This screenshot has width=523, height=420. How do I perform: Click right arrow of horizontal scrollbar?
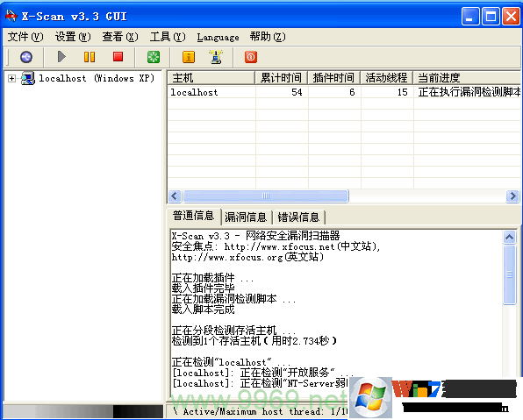[512, 196]
